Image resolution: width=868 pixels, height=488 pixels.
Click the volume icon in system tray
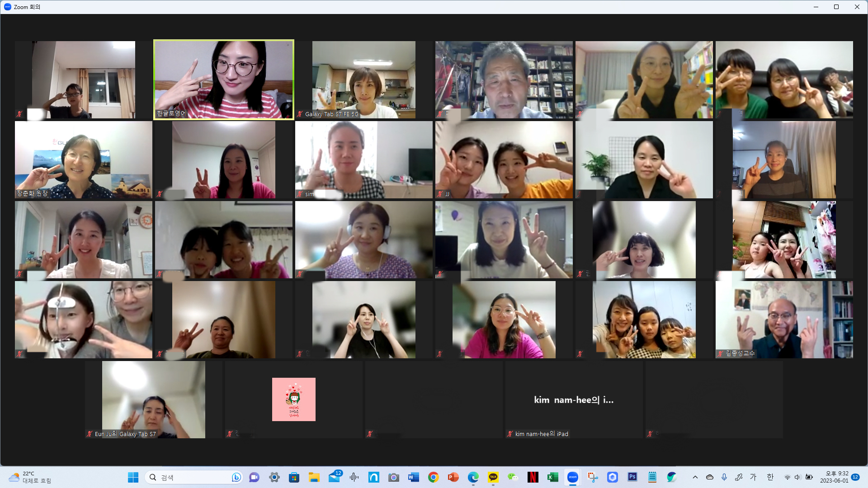click(797, 477)
